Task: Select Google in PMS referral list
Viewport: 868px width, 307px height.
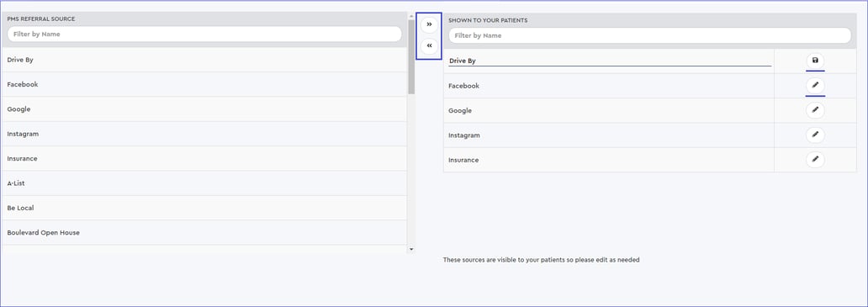Action: (204, 109)
